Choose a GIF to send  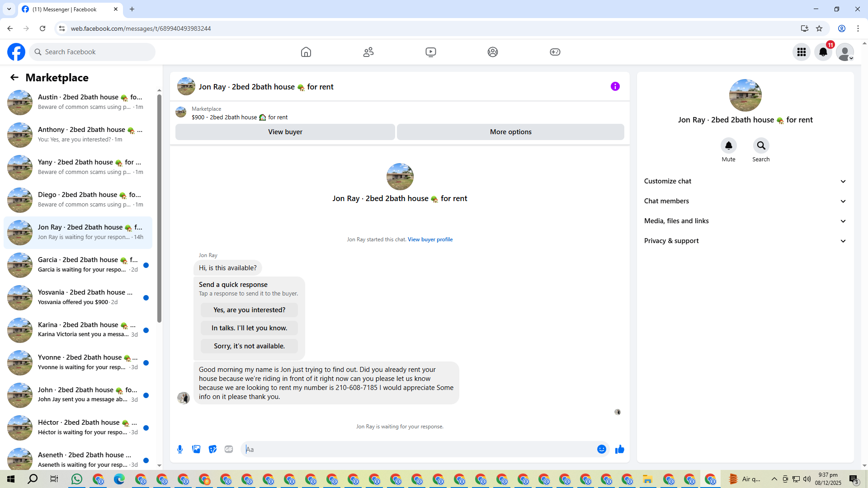229,449
